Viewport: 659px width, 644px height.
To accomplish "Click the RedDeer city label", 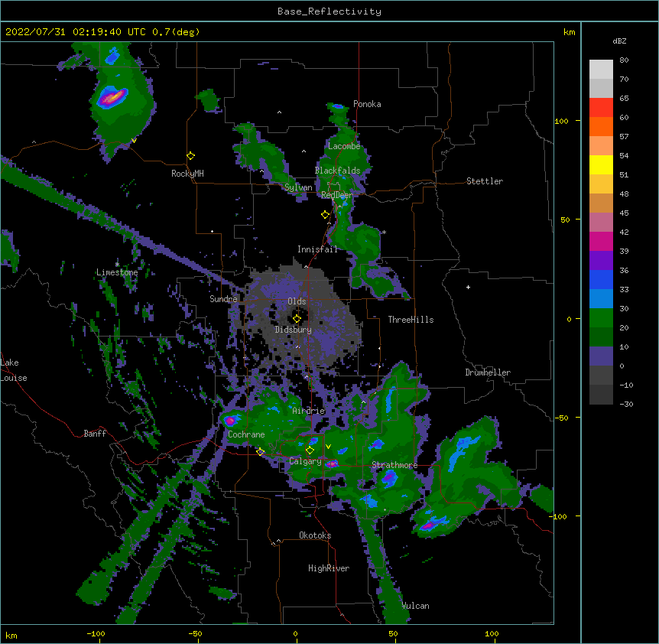I will coord(336,195).
